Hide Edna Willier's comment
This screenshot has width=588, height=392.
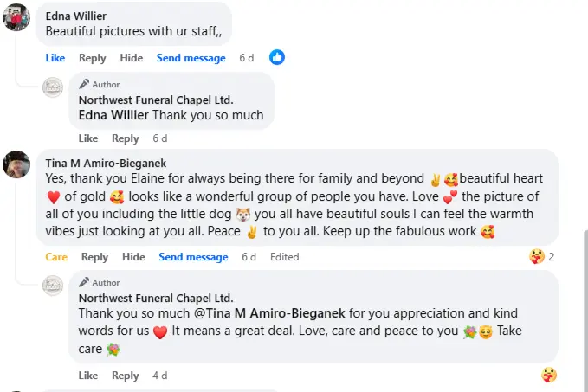click(132, 58)
